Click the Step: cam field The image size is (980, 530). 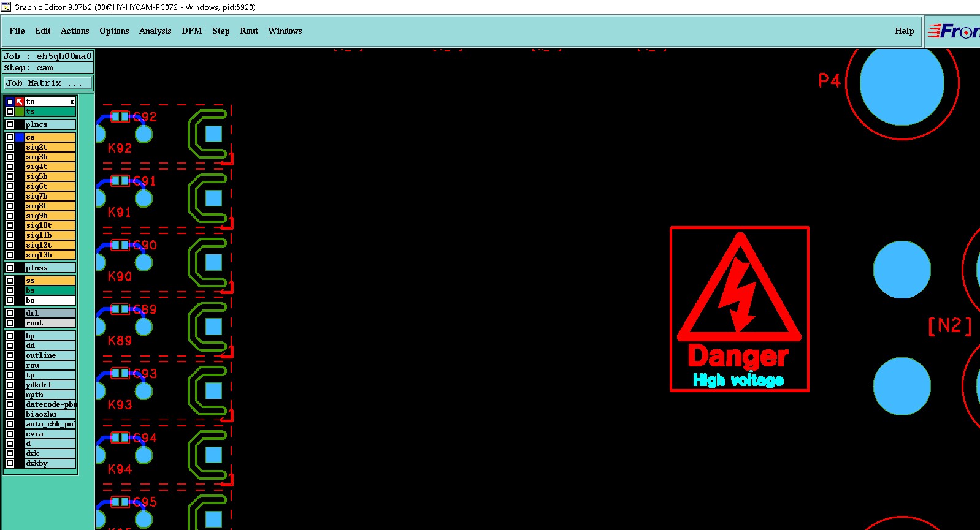pyautogui.click(x=48, y=68)
